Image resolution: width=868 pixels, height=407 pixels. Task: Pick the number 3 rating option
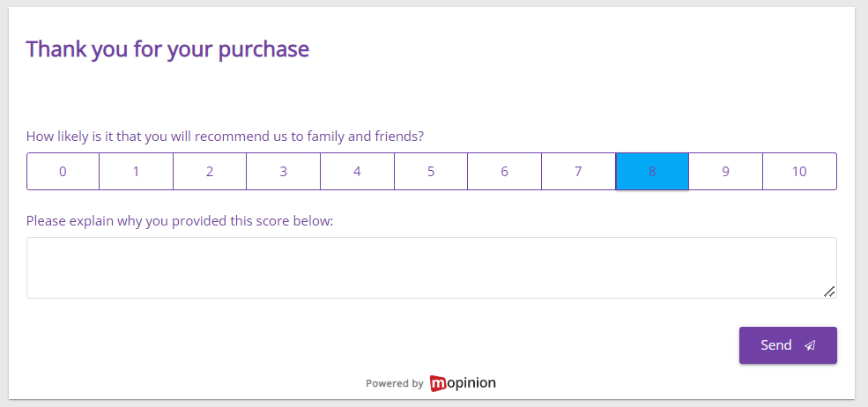point(283,172)
